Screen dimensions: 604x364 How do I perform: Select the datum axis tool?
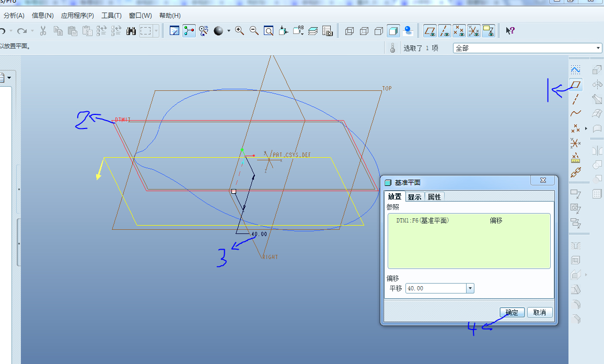pos(575,98)
